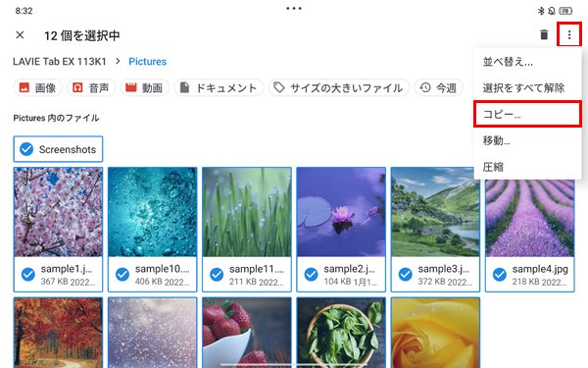Tap the green grass sample11 thumbnail
Screen dimensions: 588x368
click(x=247, y=212)
